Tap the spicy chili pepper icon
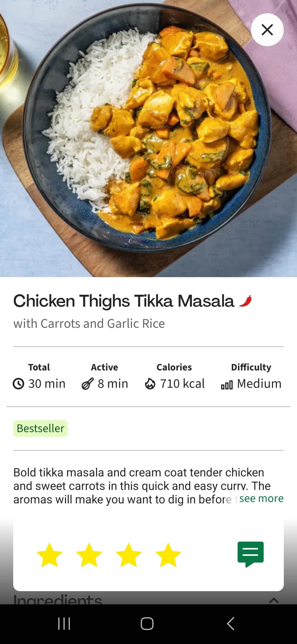Viewport: 297px width, 644px height. point(245,301)
